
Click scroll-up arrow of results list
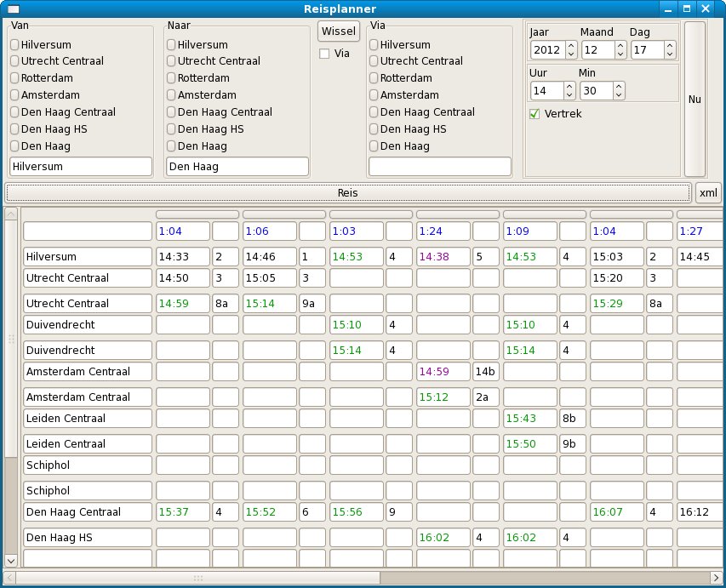click(x=11, y=214)
